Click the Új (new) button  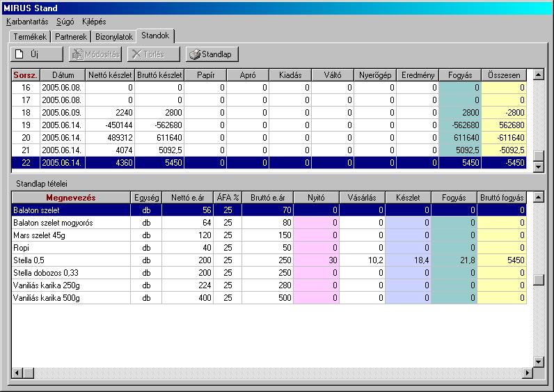click(37, 54)
